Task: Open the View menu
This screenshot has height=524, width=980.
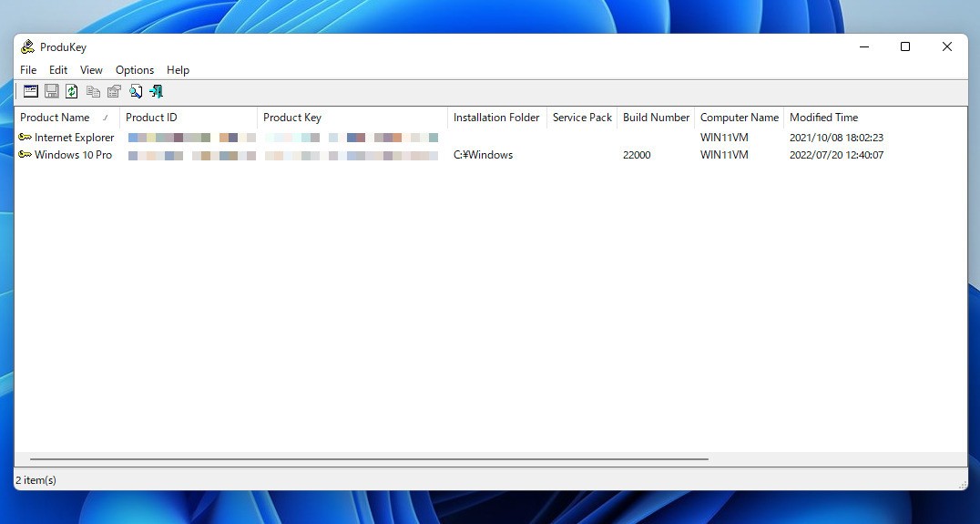Action: tap(91, 70)
